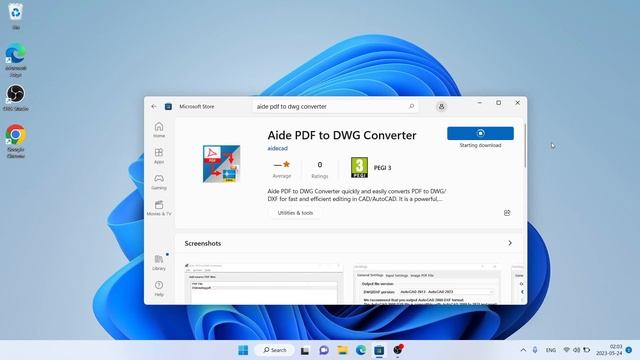Click the microphone tray icon
Viewport: 640px width, 360px height.
click(x=535, y=350)
